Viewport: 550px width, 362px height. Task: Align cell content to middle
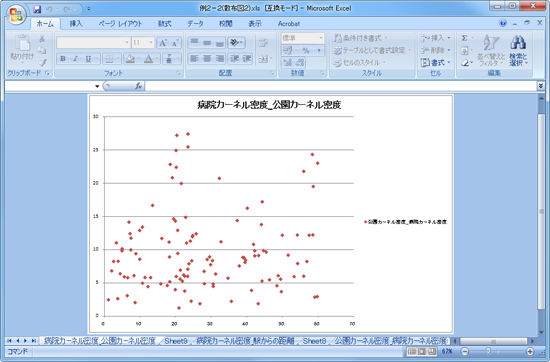tap(207, 43)
